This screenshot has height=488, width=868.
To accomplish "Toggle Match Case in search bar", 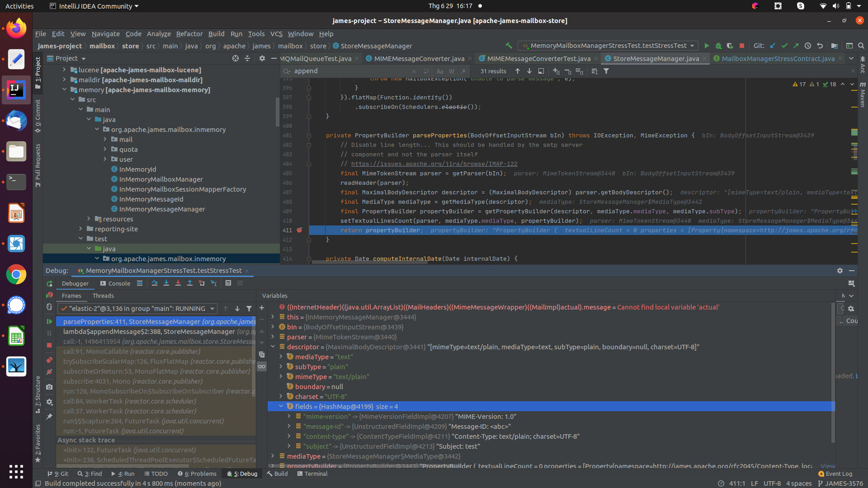I will pos(440,71).
